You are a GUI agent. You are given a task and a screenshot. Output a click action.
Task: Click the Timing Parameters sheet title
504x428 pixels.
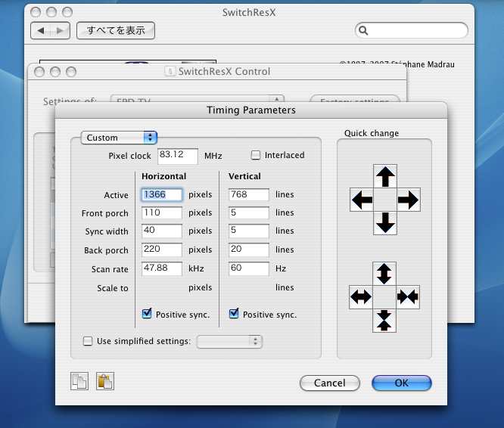point(251,110)
